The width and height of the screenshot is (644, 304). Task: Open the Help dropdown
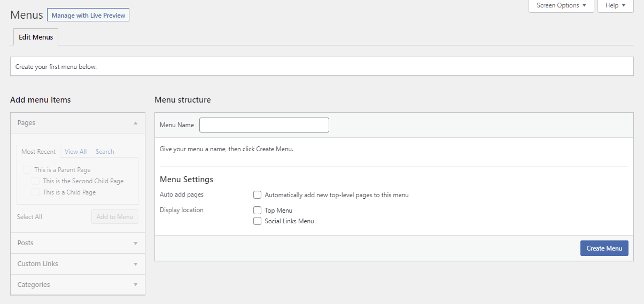[x=615, y=5]
